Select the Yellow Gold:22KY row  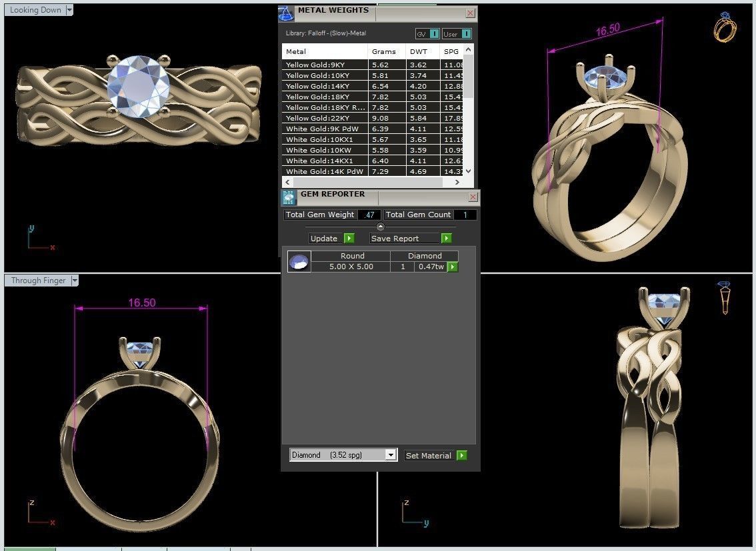point(373,118)
